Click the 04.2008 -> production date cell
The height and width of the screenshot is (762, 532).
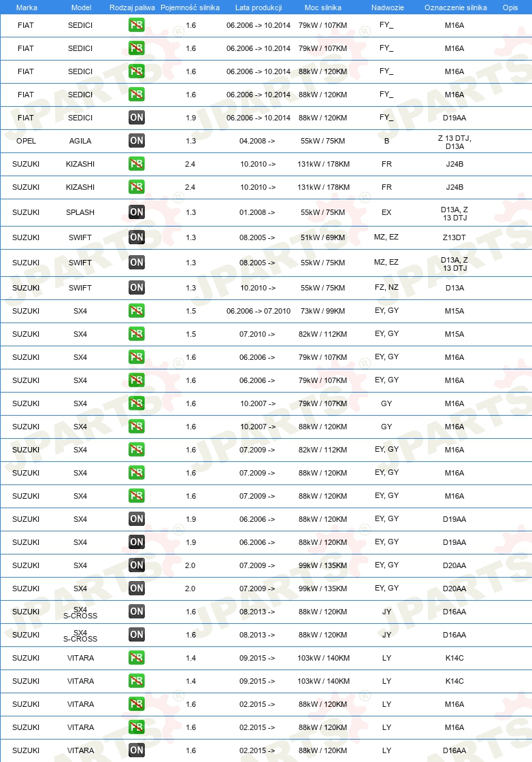(x=257, y=141)
